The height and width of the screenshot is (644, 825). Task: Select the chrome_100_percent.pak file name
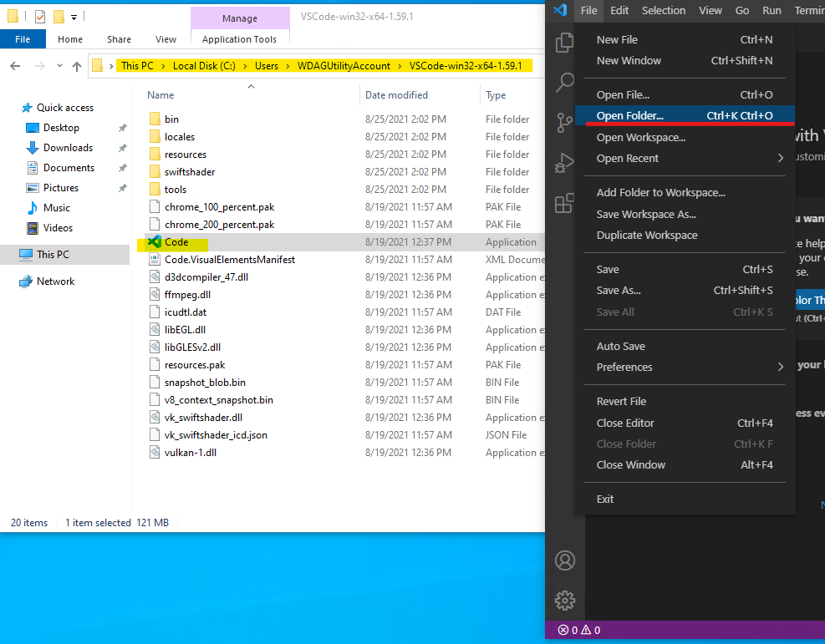coord(219,207)
